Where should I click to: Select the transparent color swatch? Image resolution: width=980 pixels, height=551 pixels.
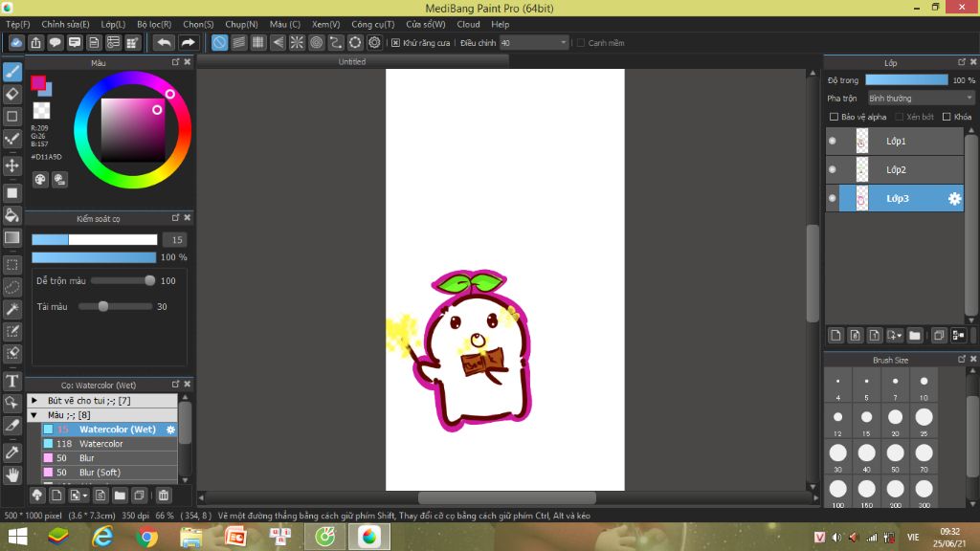click(x=41, y=111)
